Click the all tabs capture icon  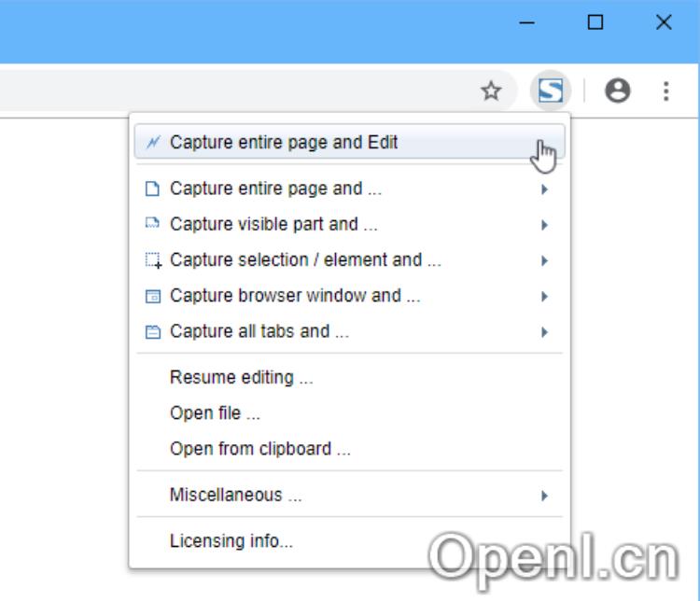[x=153, y=331]
